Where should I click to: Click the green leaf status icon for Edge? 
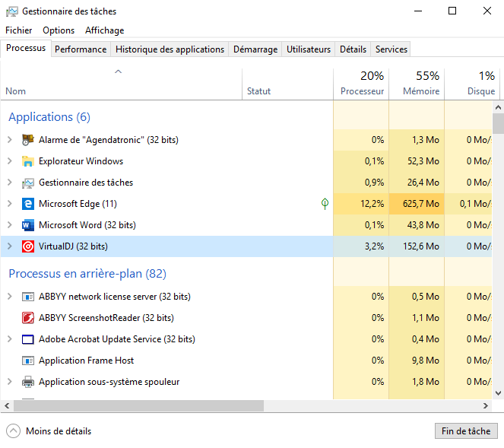(x=325, y=204)
